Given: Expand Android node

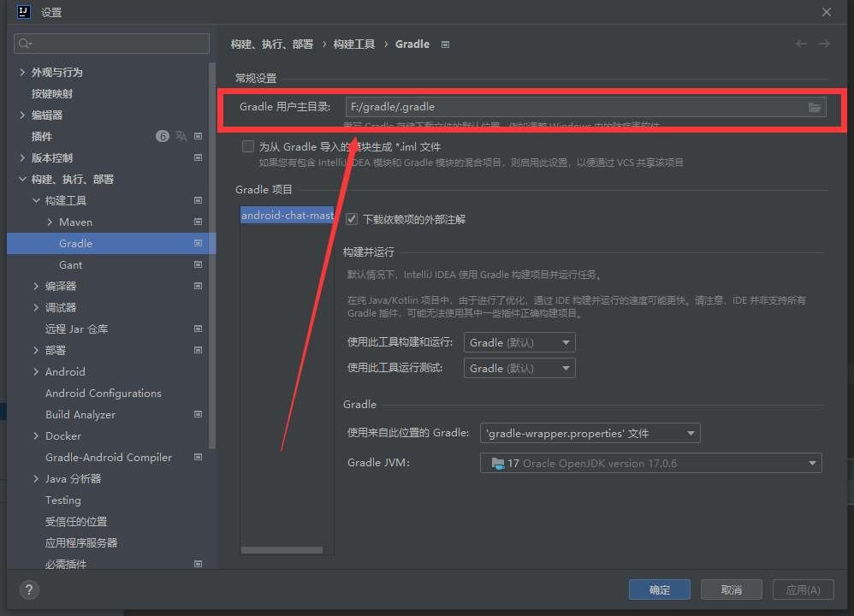Looking at the screenshot, I should pyautogui.click(x=36, y=372).
